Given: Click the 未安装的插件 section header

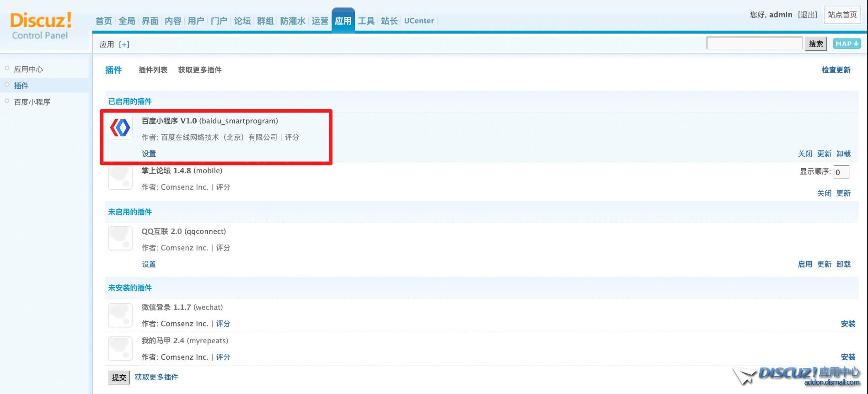Looking at the screenshot, I should point(130,288).
